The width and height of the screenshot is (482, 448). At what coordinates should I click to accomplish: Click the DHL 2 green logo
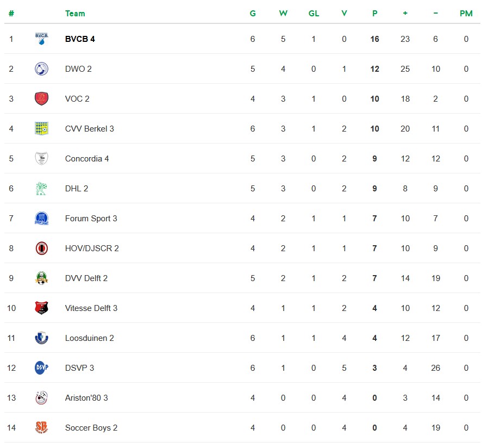[x=41, y=189]
